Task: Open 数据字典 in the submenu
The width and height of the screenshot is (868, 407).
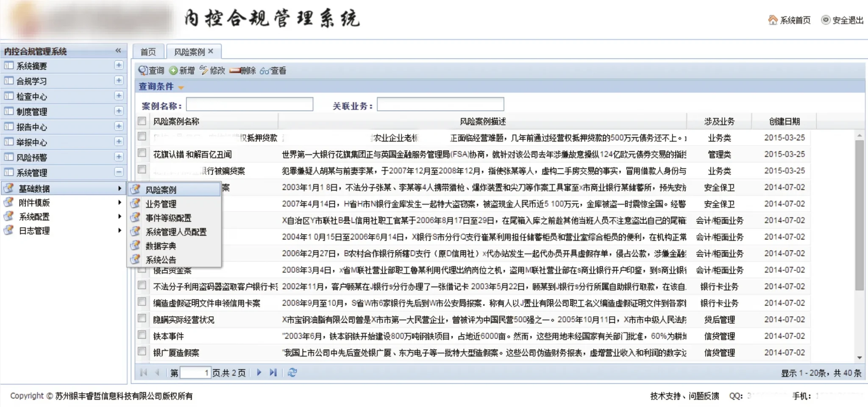Action: coord(161,246)
